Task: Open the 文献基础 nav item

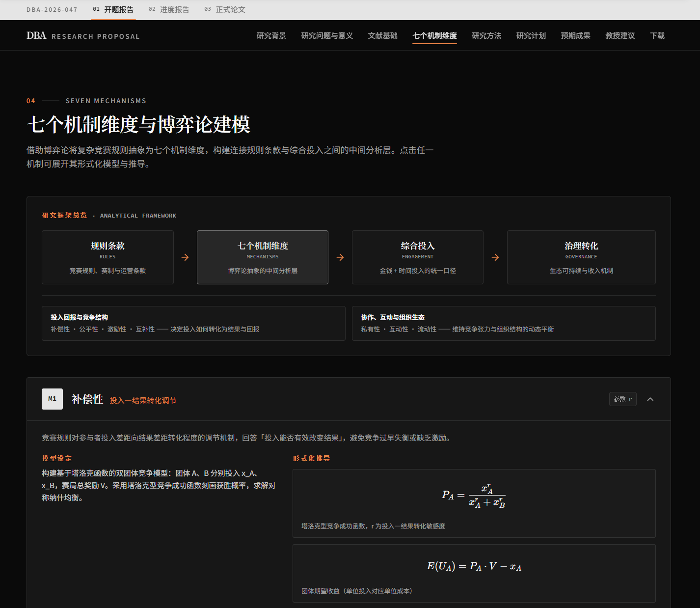Action: pyautogui.click(x=383, y=36)
